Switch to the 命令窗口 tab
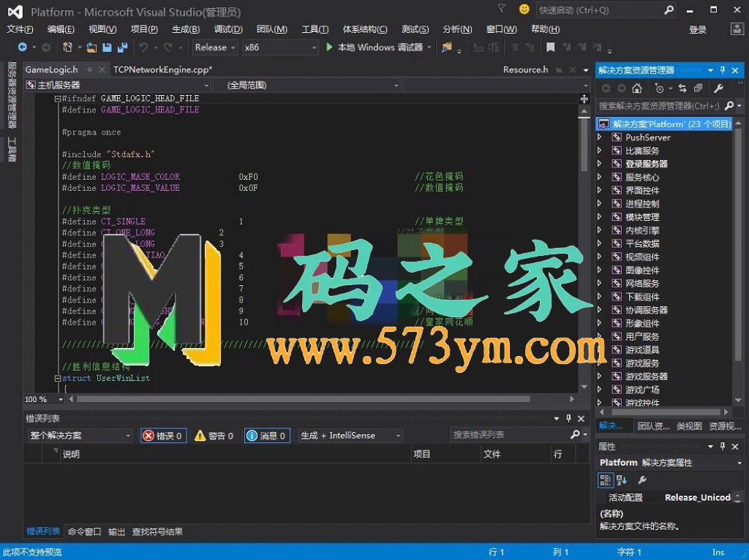 (84, 531)
